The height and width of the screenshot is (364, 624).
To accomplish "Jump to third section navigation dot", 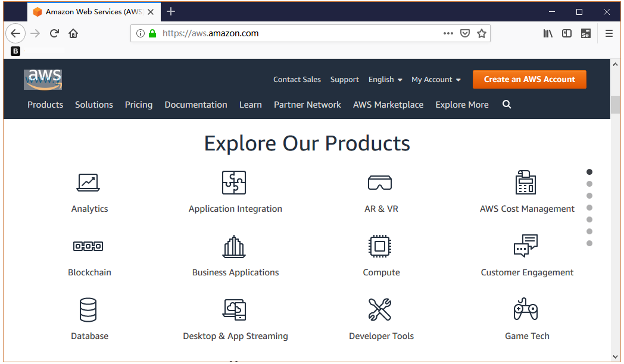I will 589,196.
